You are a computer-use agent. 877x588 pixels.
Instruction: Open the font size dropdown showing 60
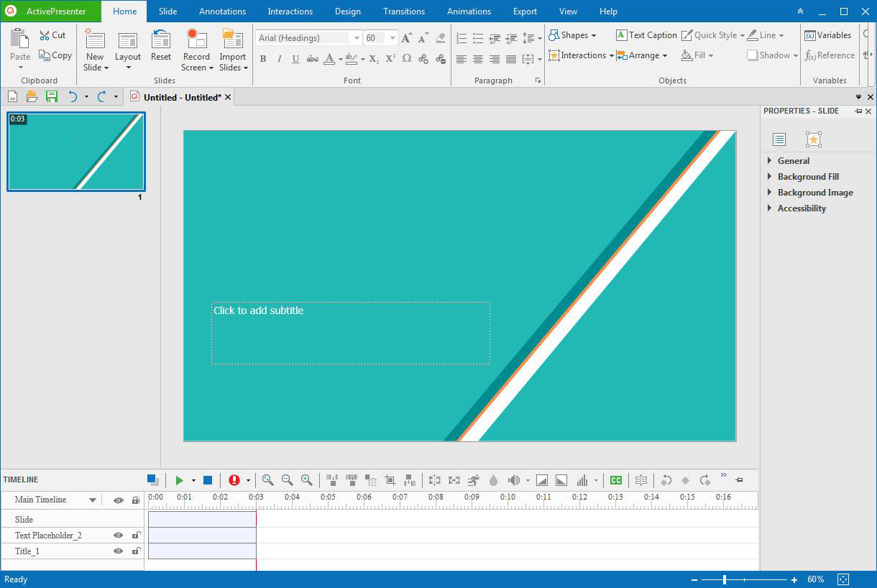392,38
